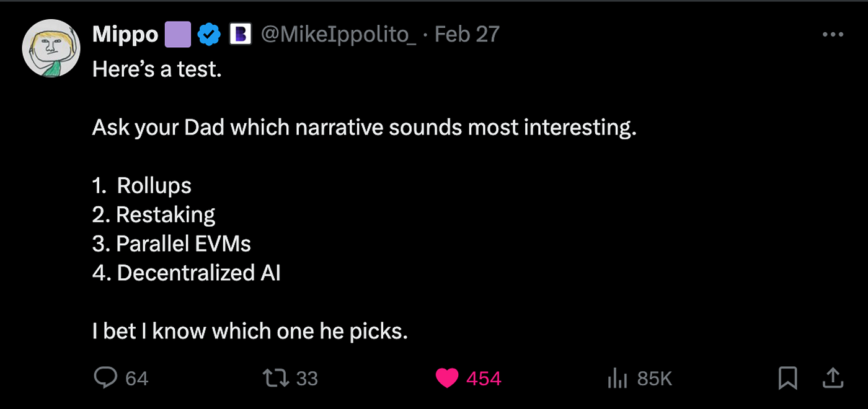Open the three-dot More options menu
Viewport: 868px width, 409px height.
point(833,35)
